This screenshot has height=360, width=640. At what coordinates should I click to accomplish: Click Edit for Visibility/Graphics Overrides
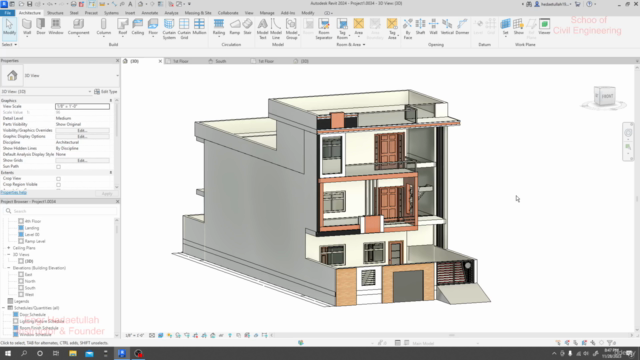pos(82,130)
